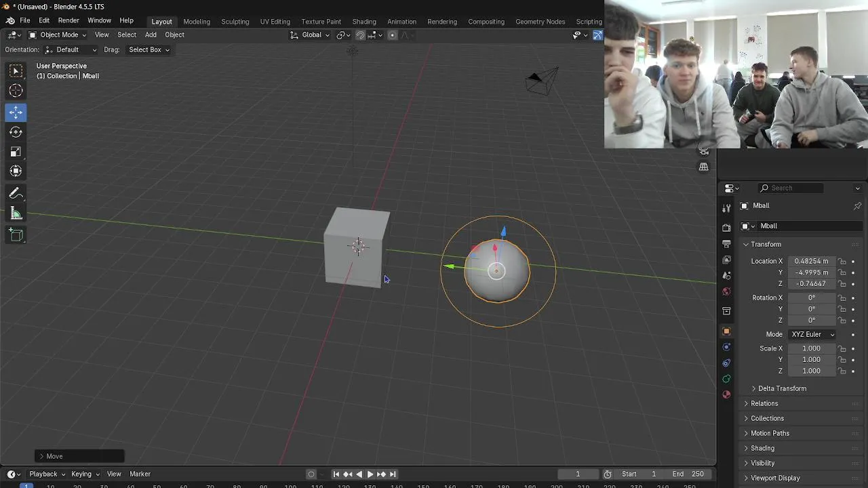This screenshot has height=488, width=868.
Task: Open the World properties tab
Action: point(726,291)
